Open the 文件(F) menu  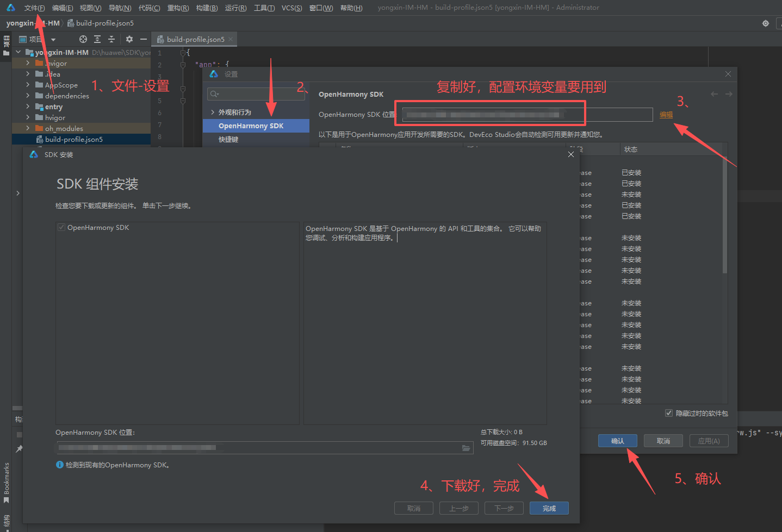(34, 8)
